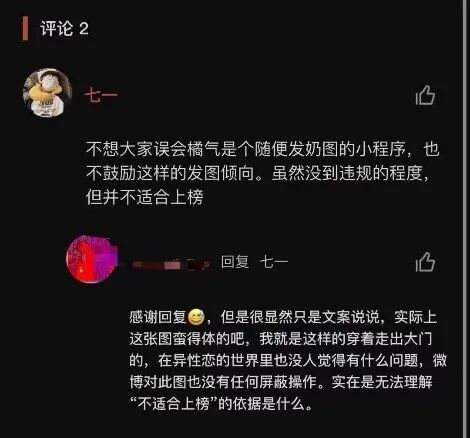
Task: Select reply text starting 感谢回复
Action: 288,361
